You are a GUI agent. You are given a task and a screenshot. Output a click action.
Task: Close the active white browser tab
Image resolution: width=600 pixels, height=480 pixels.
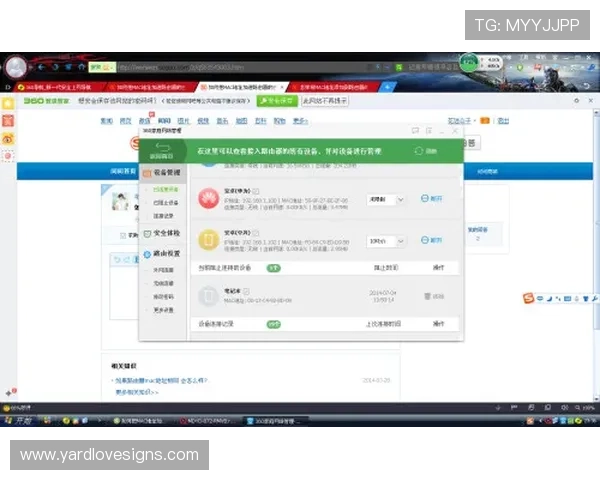point(282,87)
